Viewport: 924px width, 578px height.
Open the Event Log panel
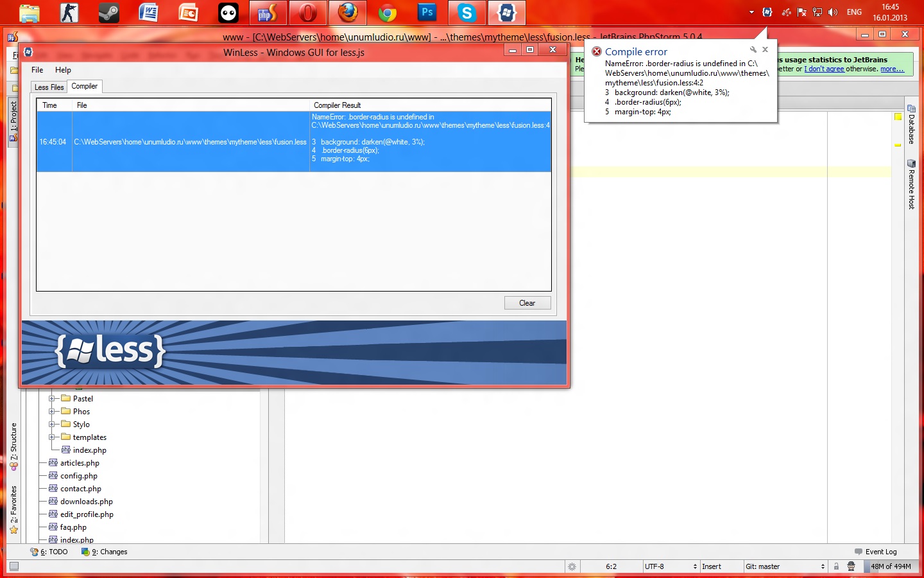[x=875, y=552]
